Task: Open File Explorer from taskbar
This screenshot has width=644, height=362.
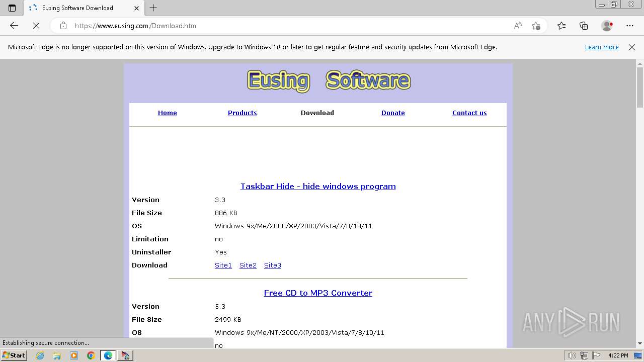Action: (x=57, y=355)
